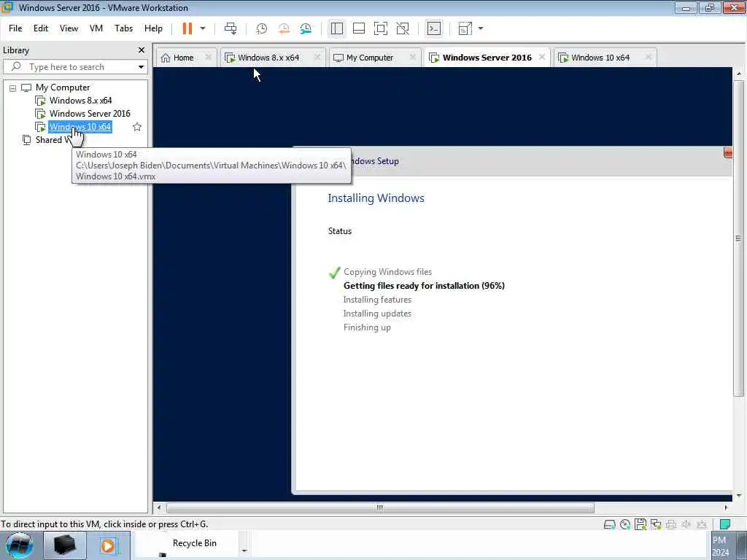Toggle the library sidebar view icon
The image size is (747, 560).
pos(337,28)
